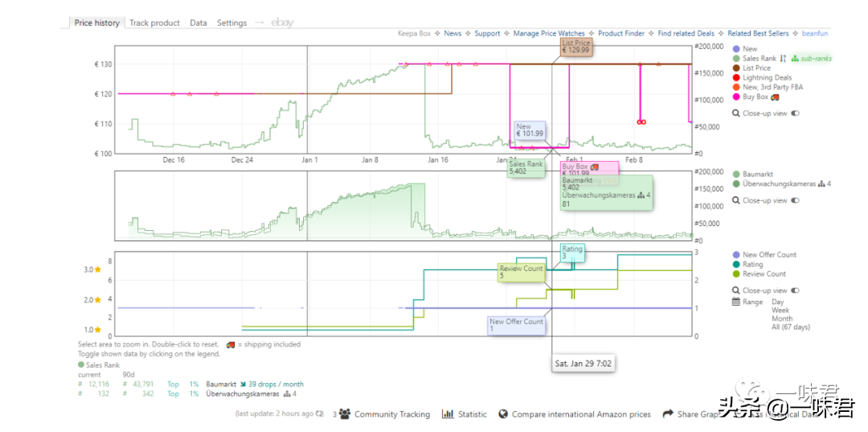The height and width of the screenshot is (432, 868).
Task: Open the beanfun account link
Action: pyautogui.click(x=815, y=33)
